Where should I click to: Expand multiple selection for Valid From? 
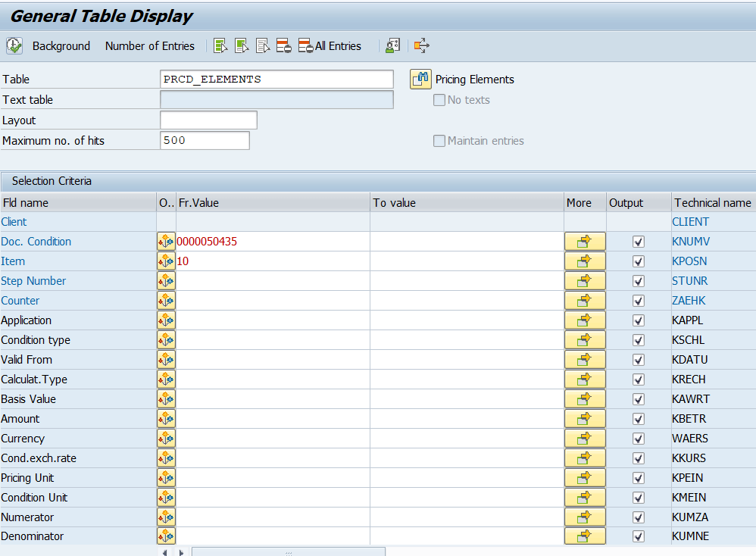585,360
